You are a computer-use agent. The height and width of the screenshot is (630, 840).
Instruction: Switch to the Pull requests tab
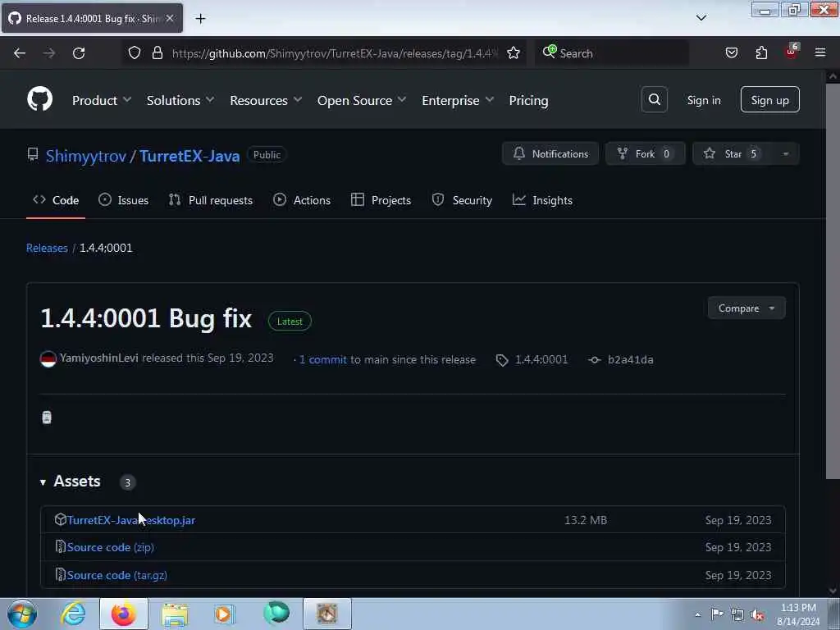tap(211, 200)
